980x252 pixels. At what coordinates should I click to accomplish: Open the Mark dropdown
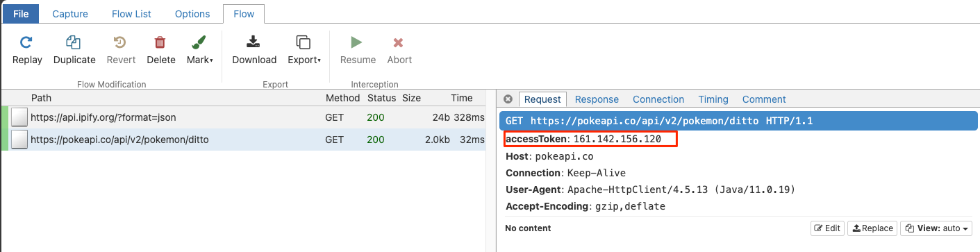click(x=200, y=51)
